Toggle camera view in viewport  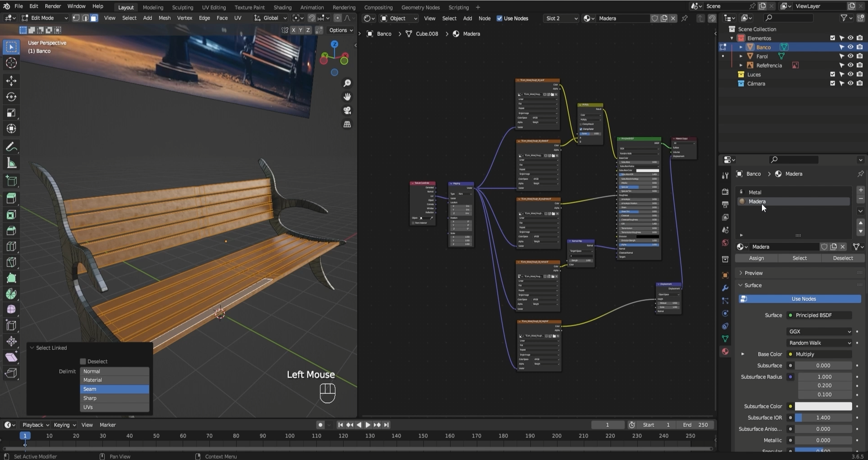347,111
